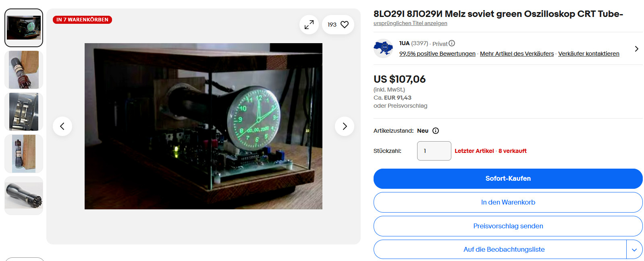Go to previous product image with left arrow
Screen dimensions: 644x261
62,126
